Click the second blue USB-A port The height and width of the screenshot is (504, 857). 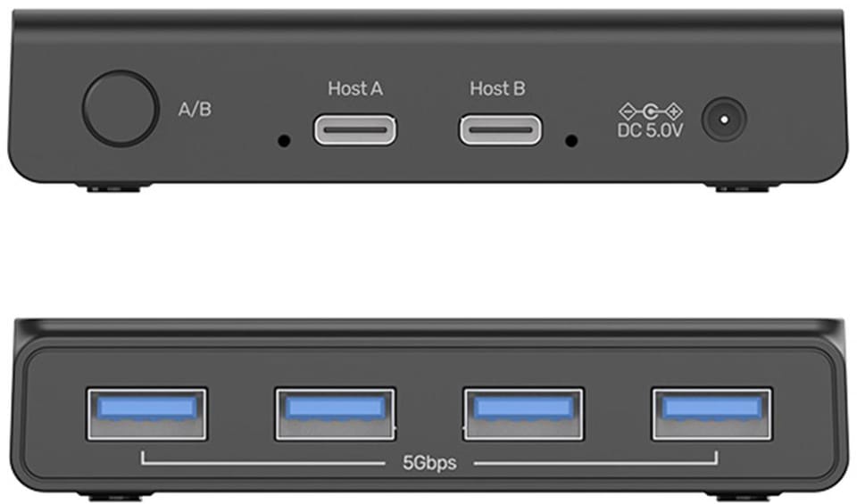click(x=335, y=414)
